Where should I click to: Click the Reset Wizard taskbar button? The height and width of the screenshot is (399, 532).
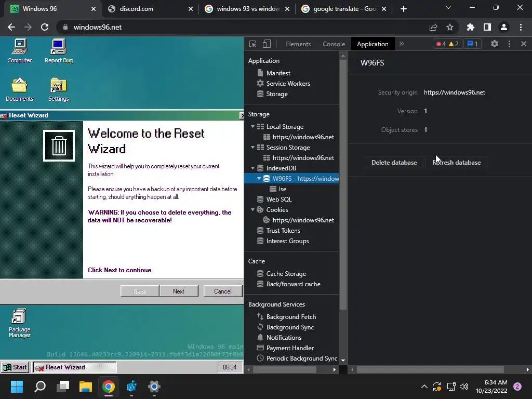(x=75, y=367)
